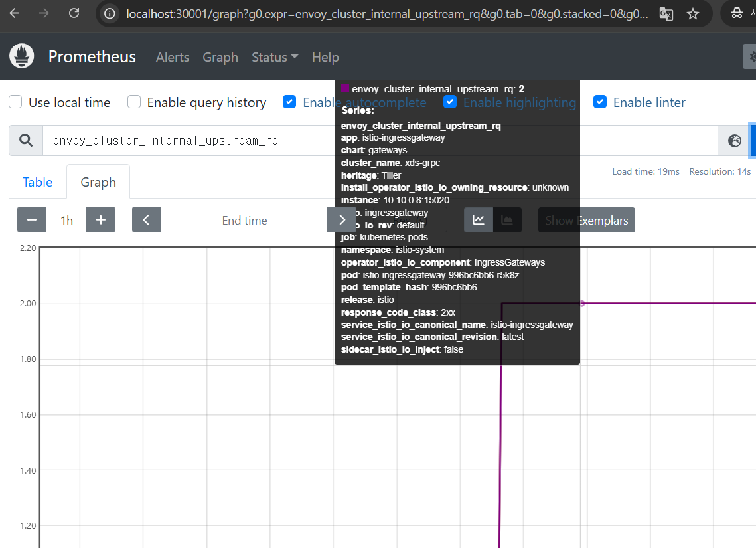
Task: Move end time forward with right chevron
Action: (342, 220)
